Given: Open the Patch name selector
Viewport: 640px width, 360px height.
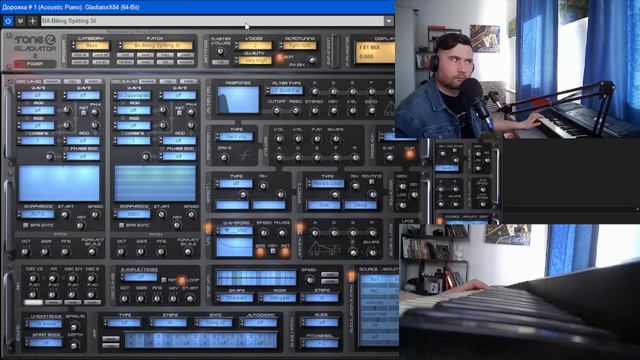Looking at the screenshot, I should click(x=158, y=45).
